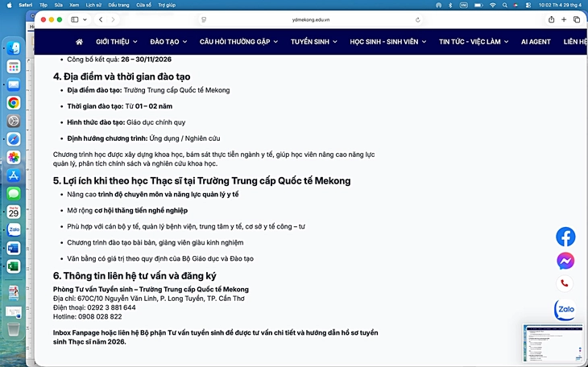The width and height of the screenshot is (588, 367).
Task: Open the Dấu trang menu
Action: pos(118,6)
